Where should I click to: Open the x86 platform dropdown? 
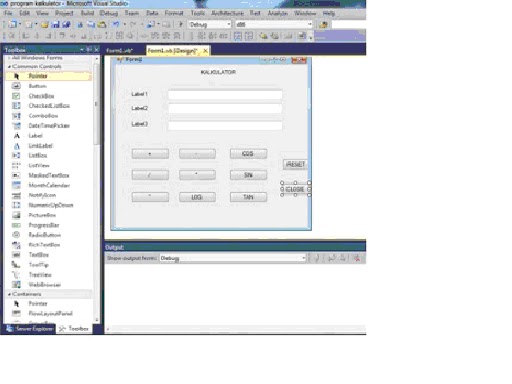(x=274, y=24)
